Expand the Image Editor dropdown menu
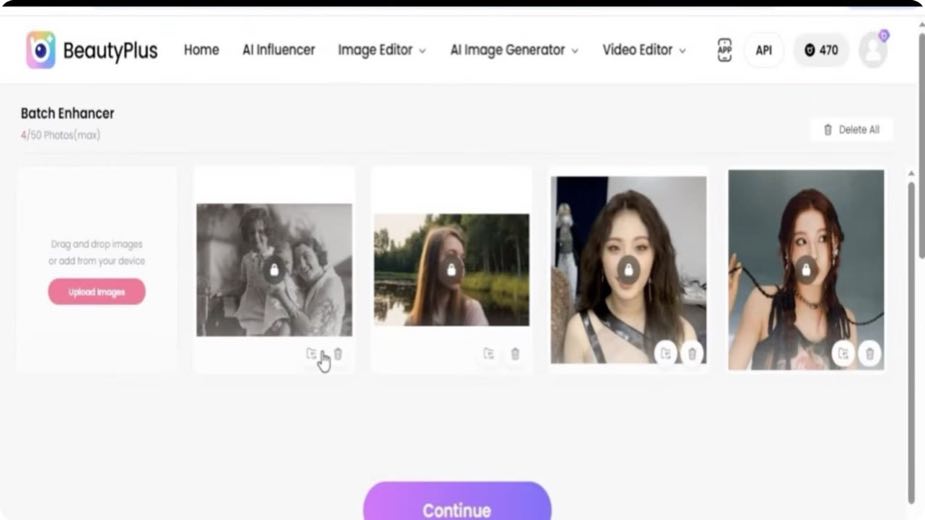This screenshot has height=520, width=925. tap(382, 50)
